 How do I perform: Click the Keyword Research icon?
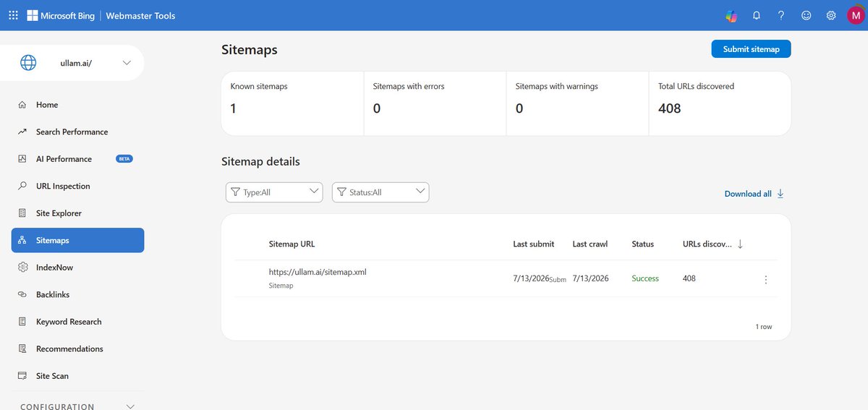tap(22, 322)
